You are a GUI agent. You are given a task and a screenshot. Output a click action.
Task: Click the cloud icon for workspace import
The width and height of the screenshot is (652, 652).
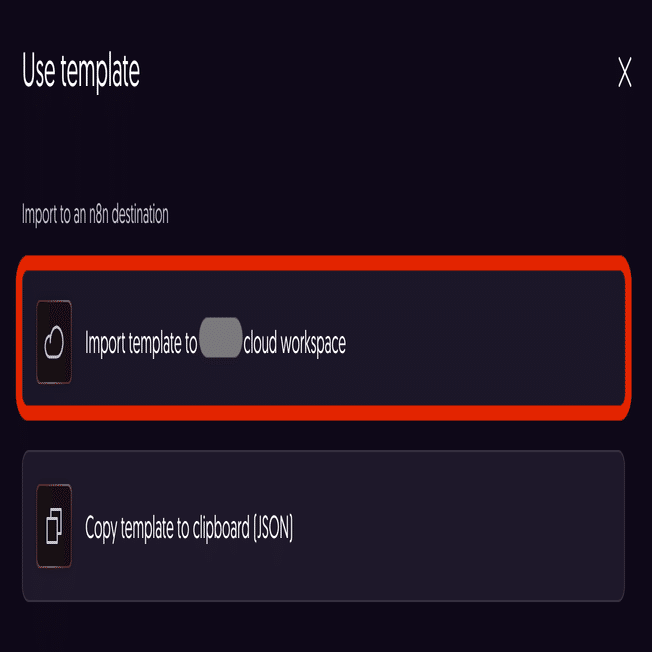point(54,343)
